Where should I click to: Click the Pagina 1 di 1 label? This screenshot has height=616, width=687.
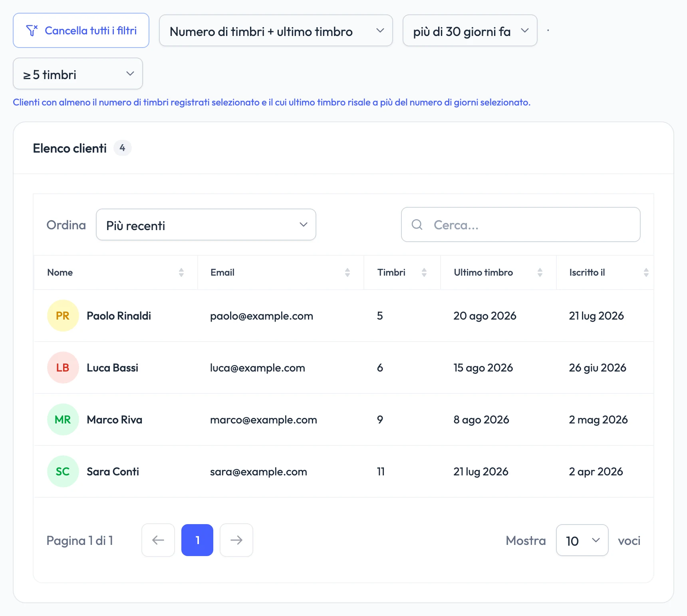(80, 540)
